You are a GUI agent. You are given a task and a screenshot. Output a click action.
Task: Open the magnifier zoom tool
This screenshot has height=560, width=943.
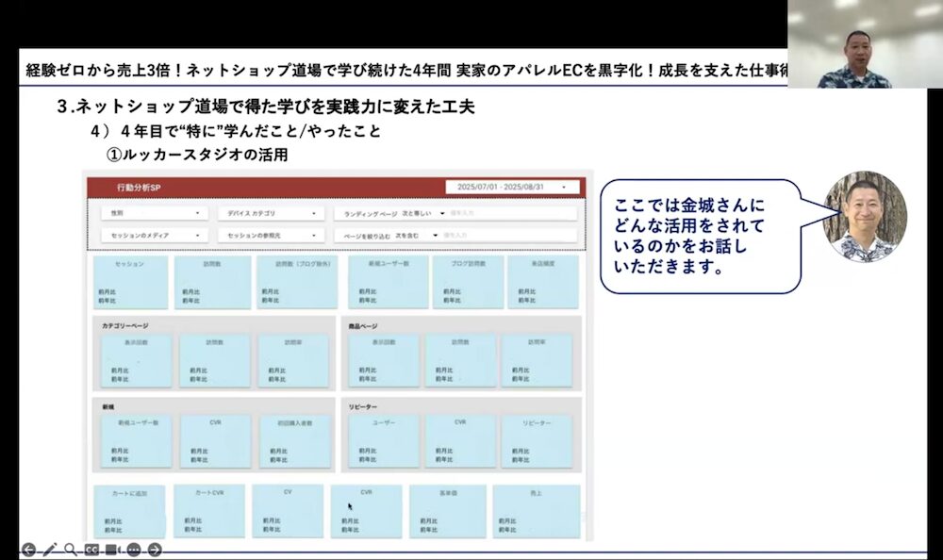69,547
